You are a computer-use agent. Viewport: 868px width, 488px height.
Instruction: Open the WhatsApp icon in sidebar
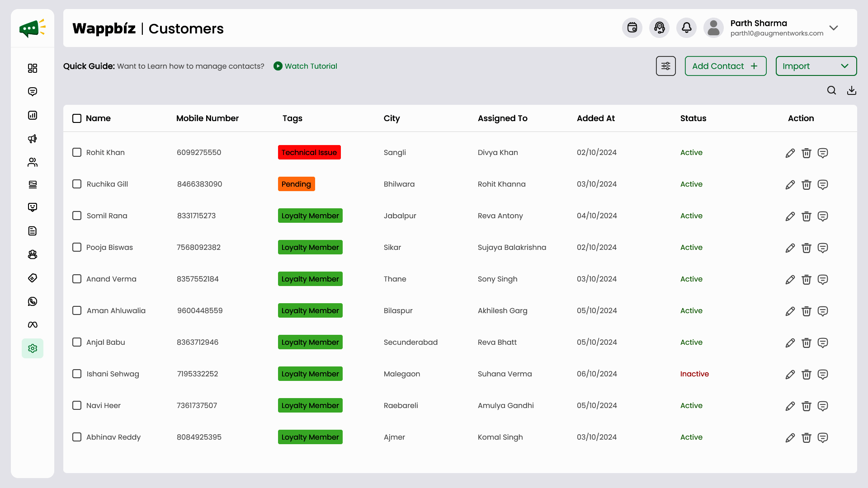tap(33, 301)
